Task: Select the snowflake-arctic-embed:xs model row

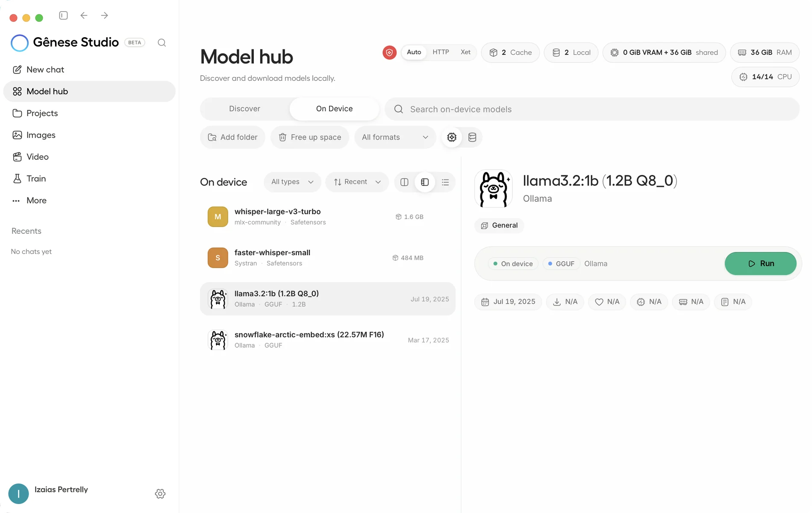Action: click(328, 340)
